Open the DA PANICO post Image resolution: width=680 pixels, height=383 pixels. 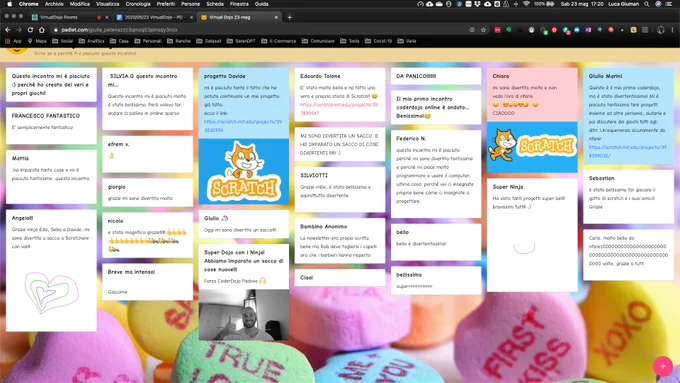(436, 76)
